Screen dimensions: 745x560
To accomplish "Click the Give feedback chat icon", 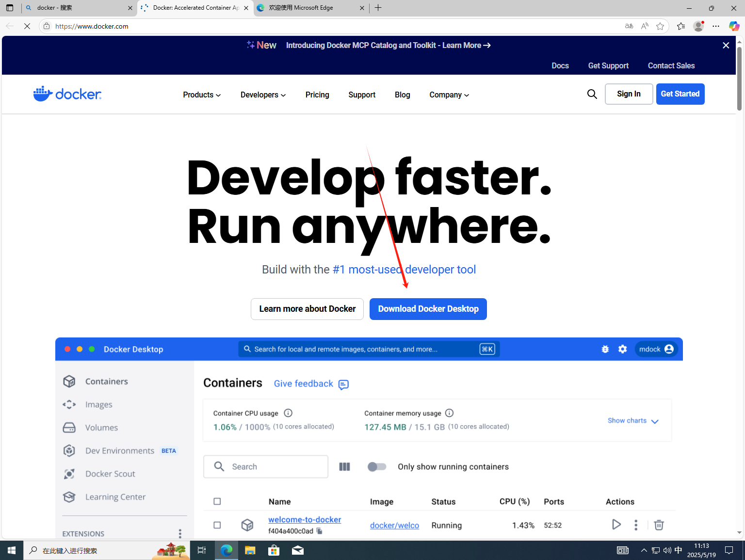I will point(343,384).
